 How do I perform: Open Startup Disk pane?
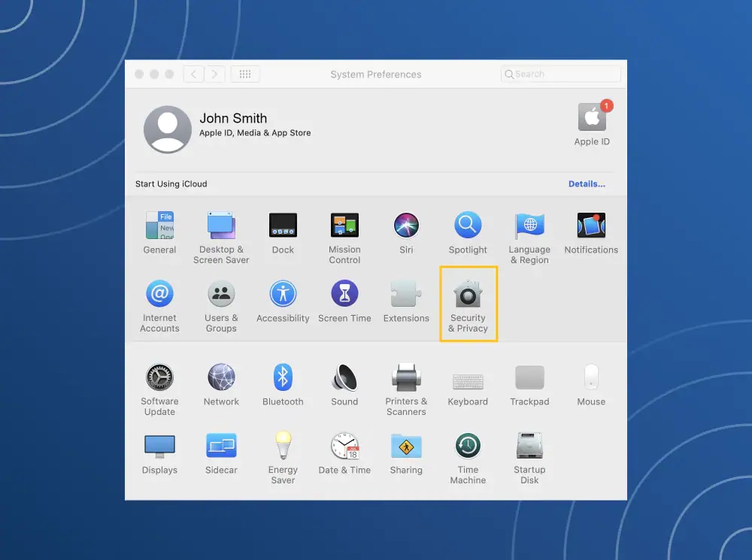[x=529, y=459]
